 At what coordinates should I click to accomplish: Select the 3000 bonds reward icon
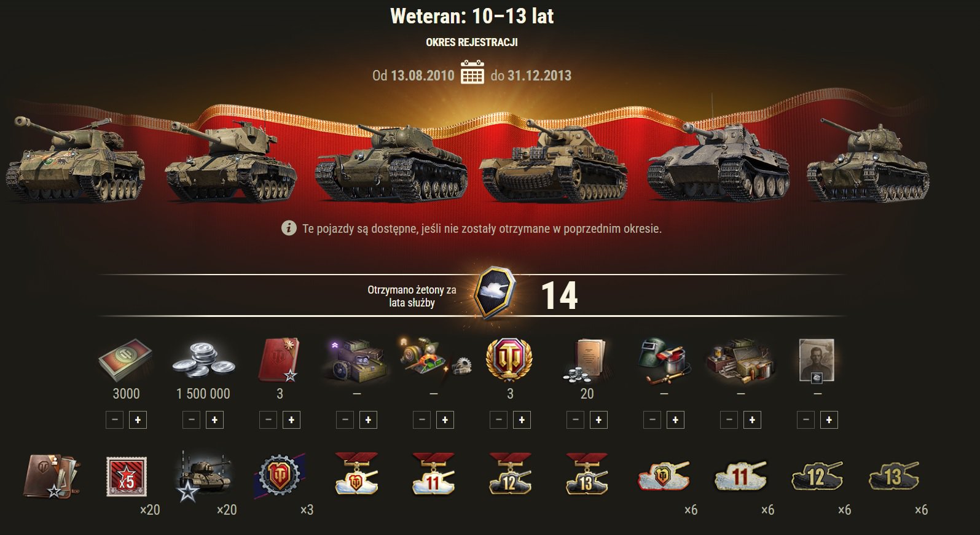126,360
